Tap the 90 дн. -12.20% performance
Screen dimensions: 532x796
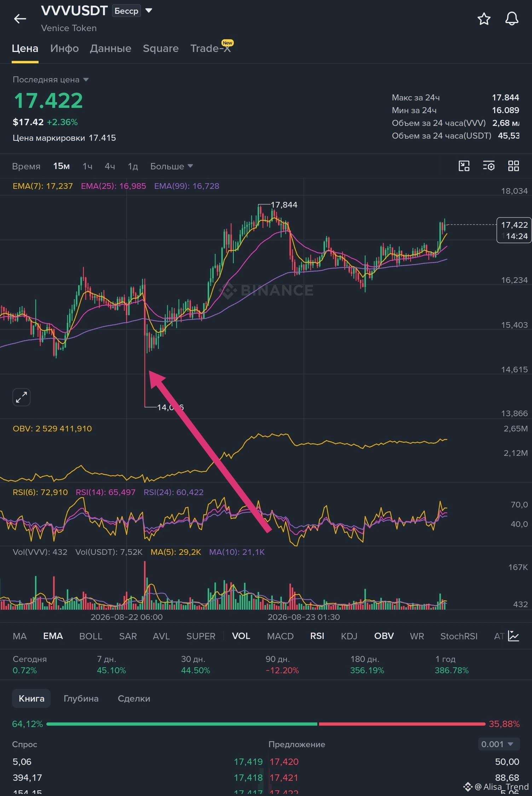coord(282,665)
